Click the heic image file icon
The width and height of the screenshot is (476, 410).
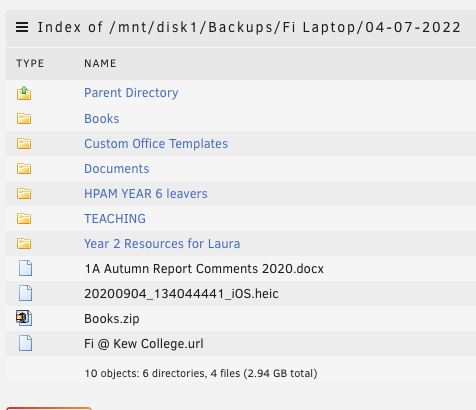(x=25, y=293)
